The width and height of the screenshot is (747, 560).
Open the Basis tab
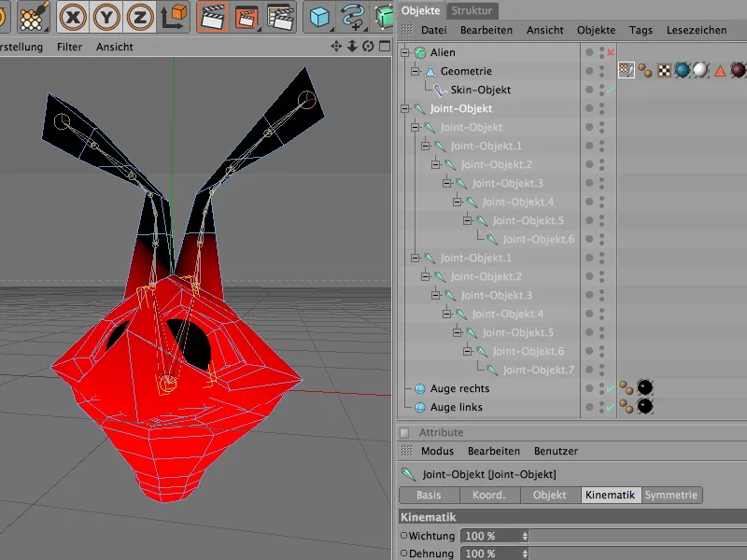click(x=429, y=495)
